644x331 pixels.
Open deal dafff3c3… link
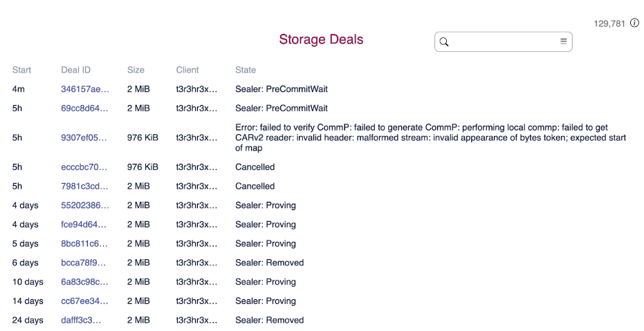pyautogui.click(x=81, y=321)
